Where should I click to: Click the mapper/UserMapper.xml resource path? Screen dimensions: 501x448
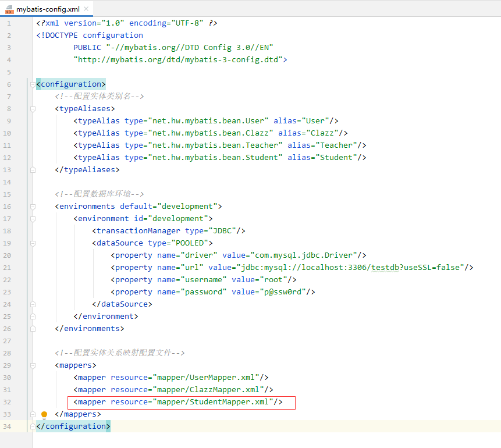206,378
